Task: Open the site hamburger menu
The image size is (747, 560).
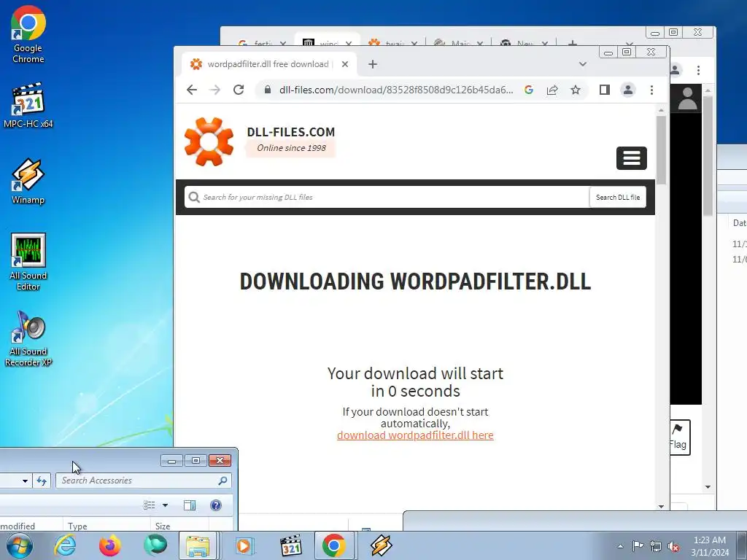Action: pyautogui.click(x=631, y=158)
